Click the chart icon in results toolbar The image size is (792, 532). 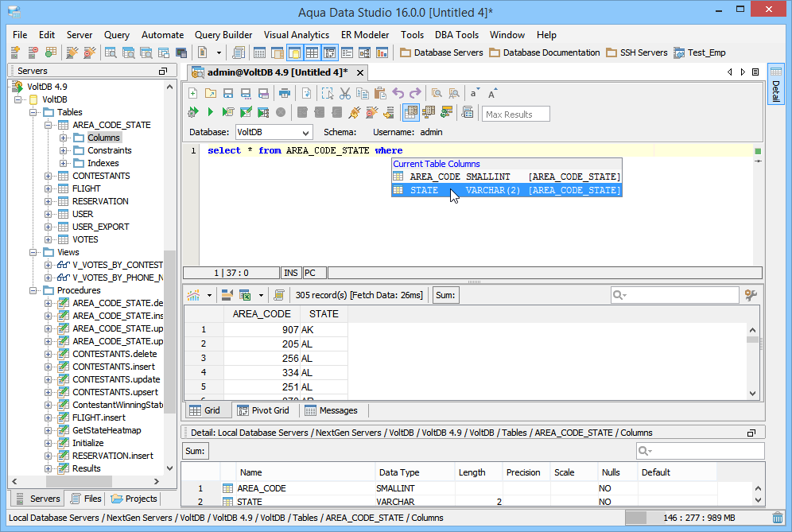(x=193, y=295)
